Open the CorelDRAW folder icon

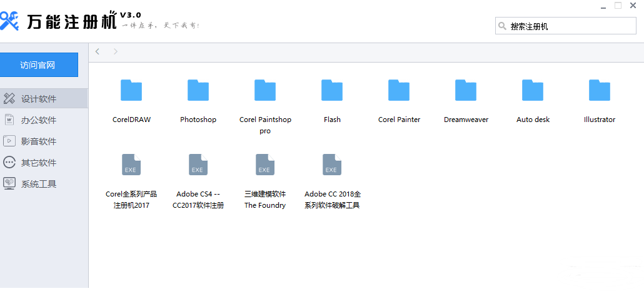pyautogui.click(x=131, y=90)
